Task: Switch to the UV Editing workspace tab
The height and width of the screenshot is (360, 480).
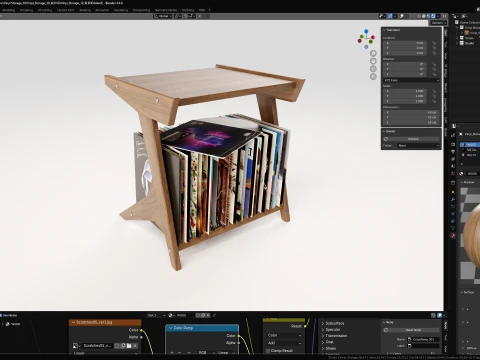Action: [45, 10]
